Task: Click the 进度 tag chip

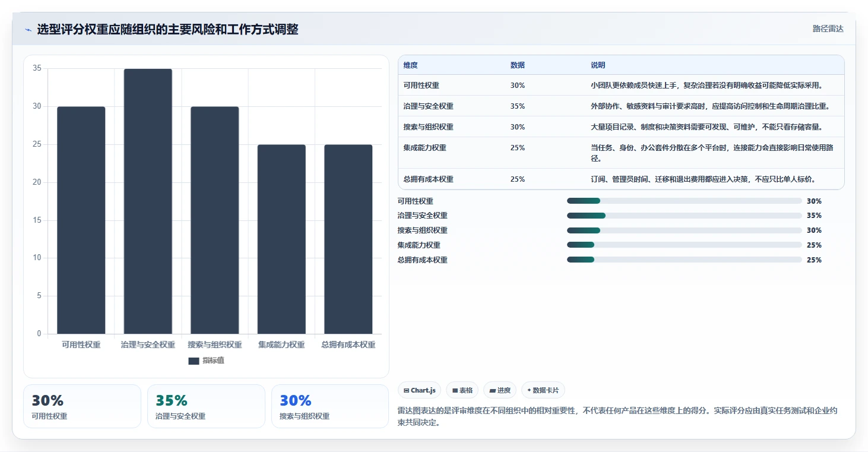Action: [500, 390]
